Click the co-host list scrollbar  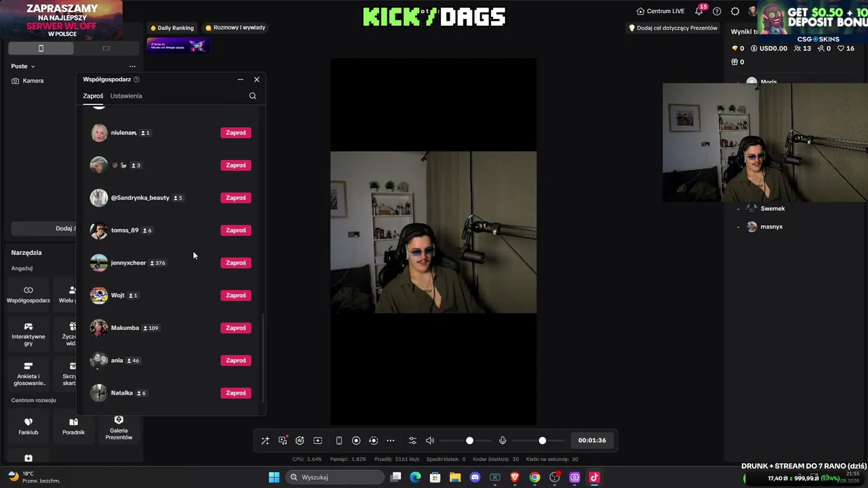tap(263, 358)
